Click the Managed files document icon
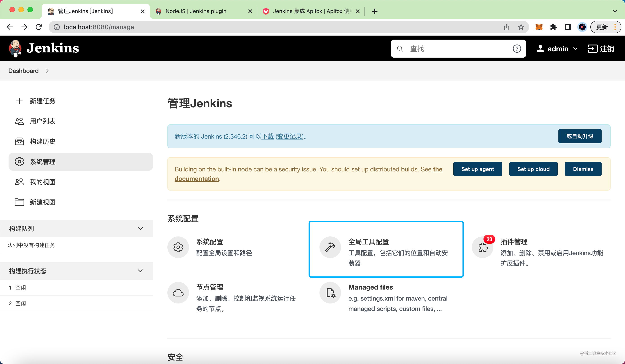Image resolution: width=625 pixels, height=364 pixels. [330, 293]
